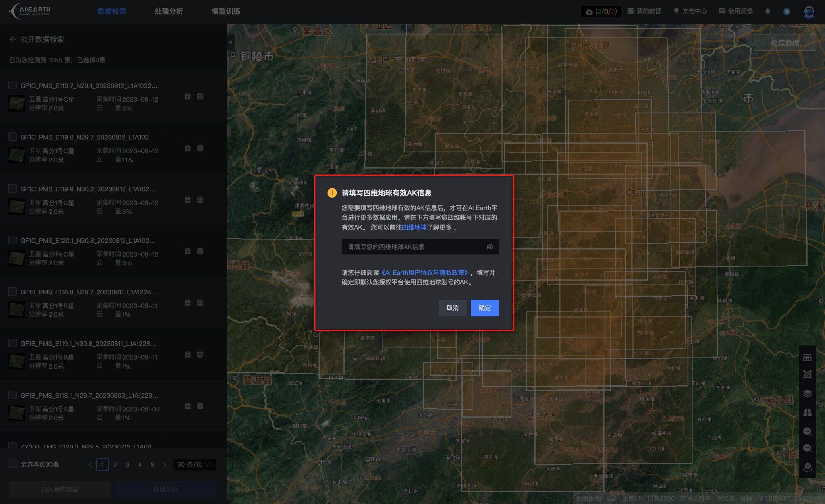The height and width of the screenshot is (504, 825).
Task: Click 确定 to confirm AK
Action: tap(485, 308)
